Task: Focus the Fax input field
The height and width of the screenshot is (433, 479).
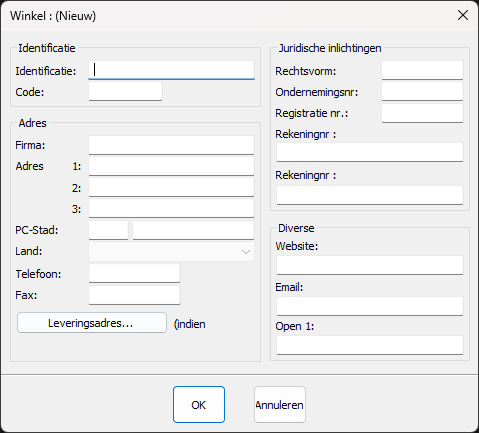Action: pos(134,295)
